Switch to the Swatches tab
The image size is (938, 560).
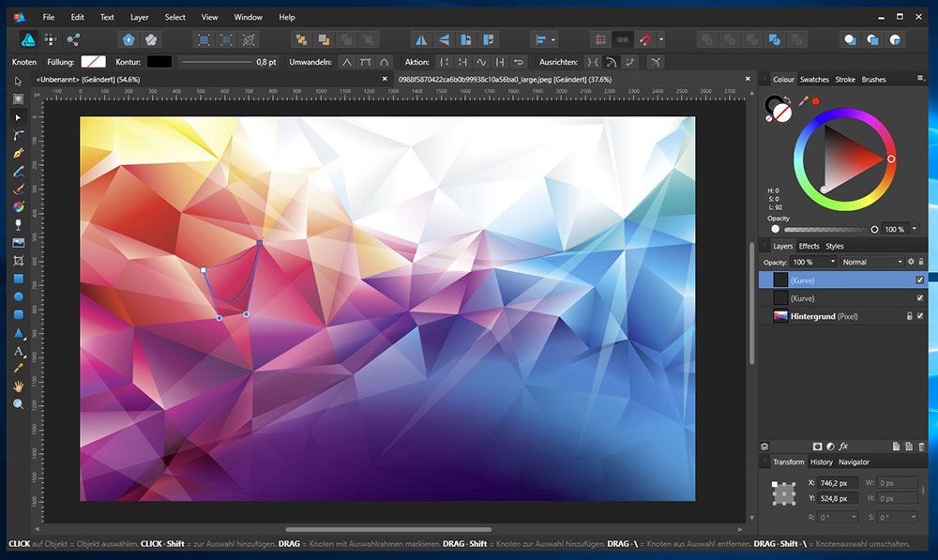pos(813,80)
